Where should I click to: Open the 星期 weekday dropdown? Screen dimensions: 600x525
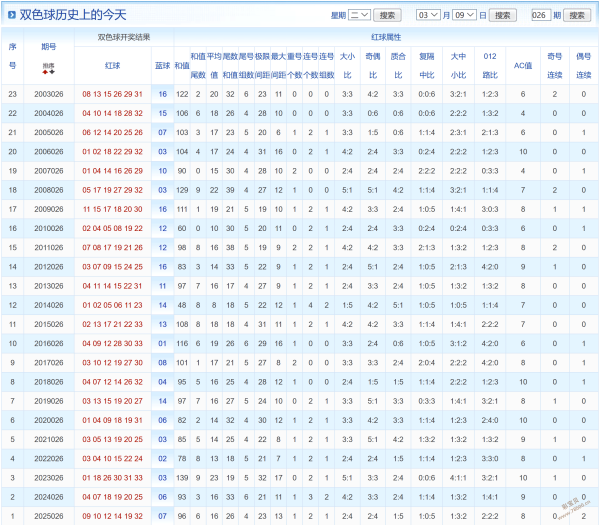(x=360, y=15)
